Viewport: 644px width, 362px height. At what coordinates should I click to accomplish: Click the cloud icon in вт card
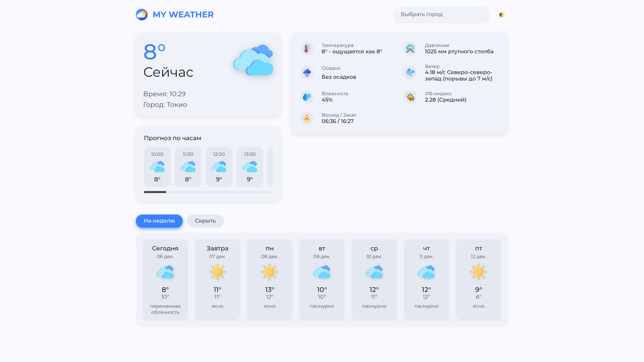[x=322, y=272]
